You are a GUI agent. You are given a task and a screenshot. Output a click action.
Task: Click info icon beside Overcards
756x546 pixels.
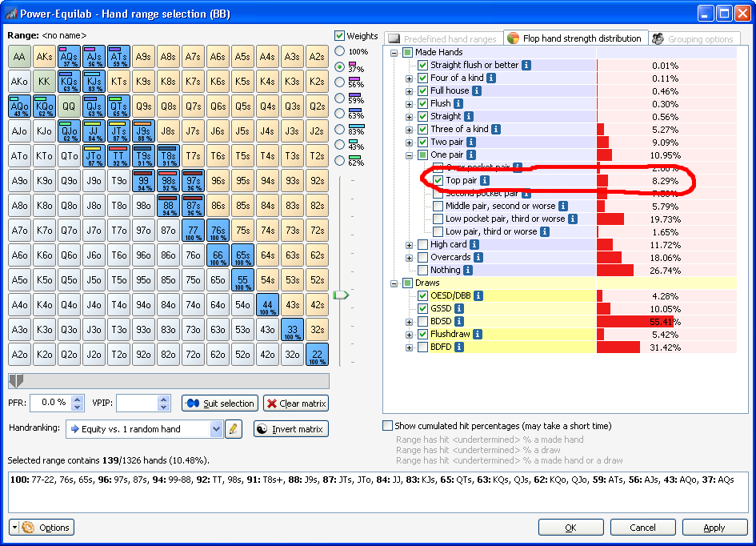point(478,258)
